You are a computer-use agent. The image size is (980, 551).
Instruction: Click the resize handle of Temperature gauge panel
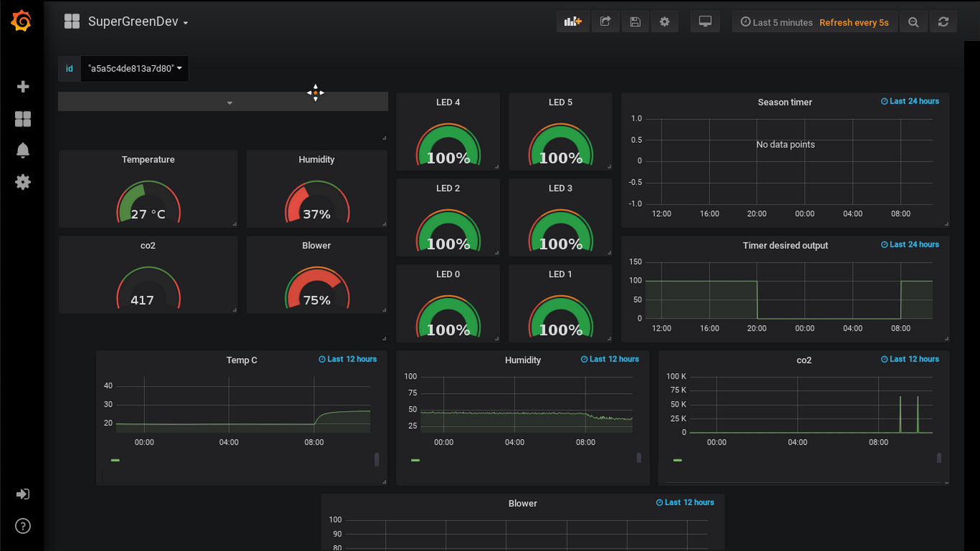[x=235, y=225]
